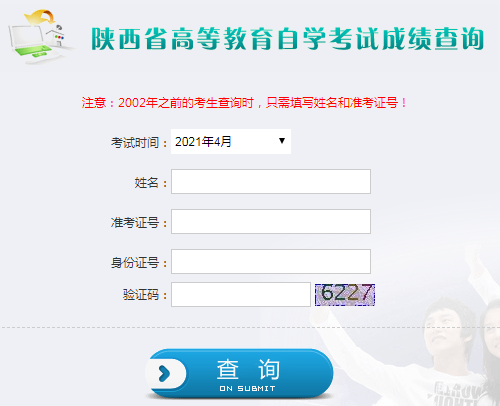Screen dimensions: 500x406
Task: Click the yellow curved arrow above laptop
Action: (x=40, y=17)
